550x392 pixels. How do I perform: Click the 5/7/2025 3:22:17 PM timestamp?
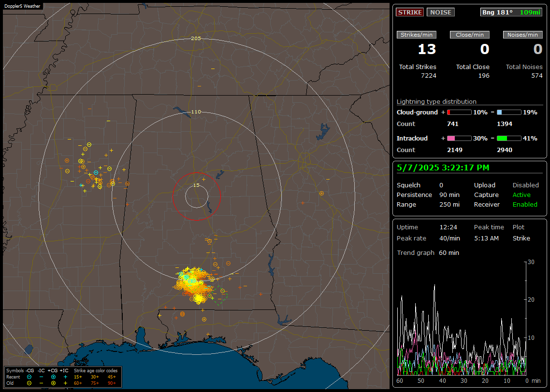click(443, 168)
